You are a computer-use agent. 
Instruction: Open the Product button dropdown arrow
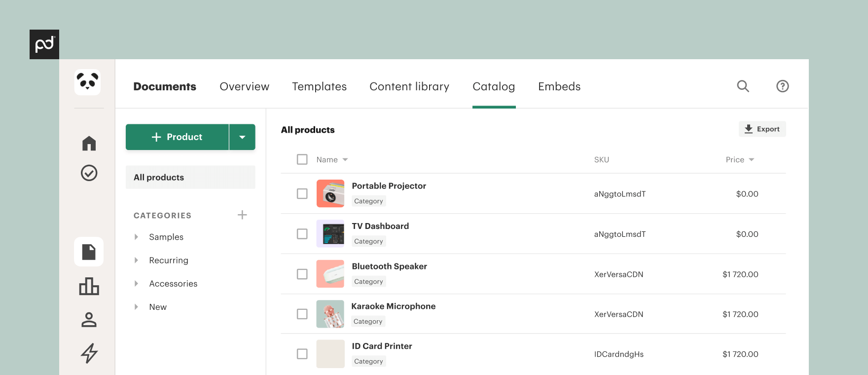click(x=242, y=137)
